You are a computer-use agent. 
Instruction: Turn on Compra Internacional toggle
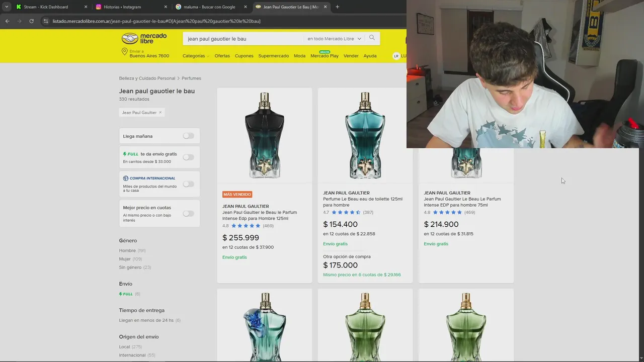pos(188,184)
